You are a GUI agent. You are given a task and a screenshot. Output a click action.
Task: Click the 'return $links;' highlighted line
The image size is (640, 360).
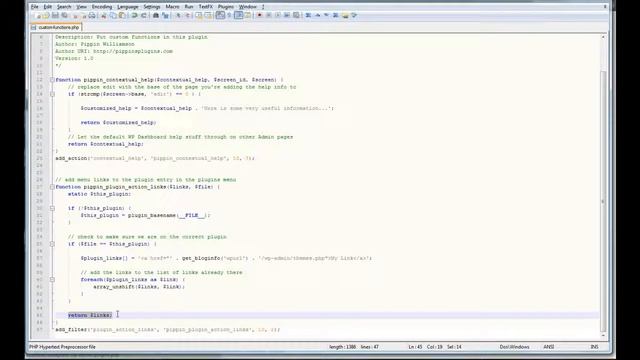pos(90,315)
